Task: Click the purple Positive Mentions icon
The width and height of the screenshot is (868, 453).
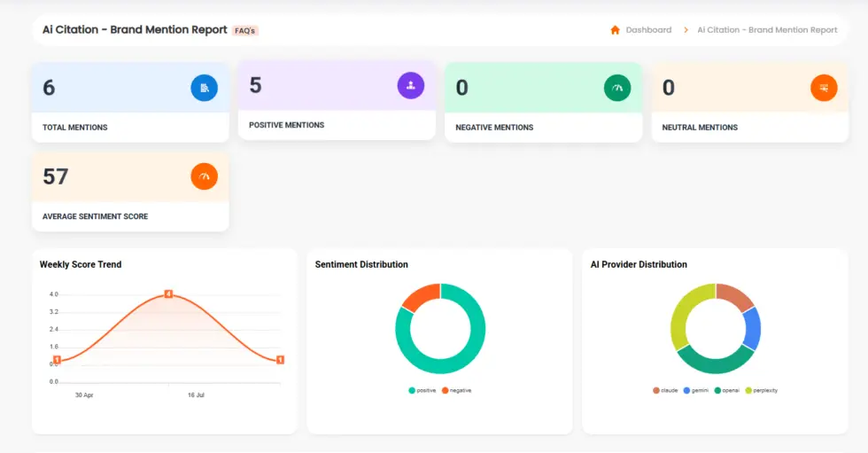Action: pos(411,85)
